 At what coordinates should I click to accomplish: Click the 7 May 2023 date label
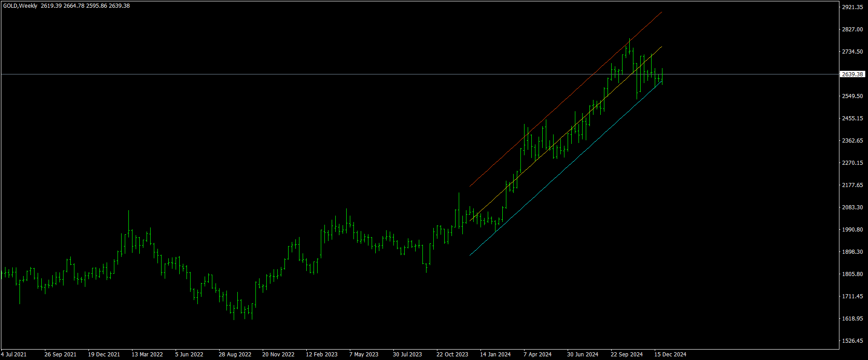(x=364, y=355)
